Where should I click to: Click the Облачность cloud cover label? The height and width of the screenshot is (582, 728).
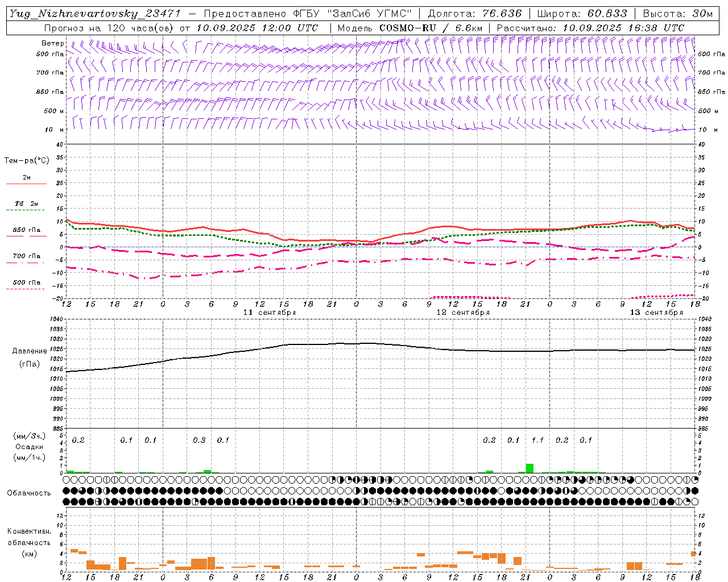click(29, 493)
